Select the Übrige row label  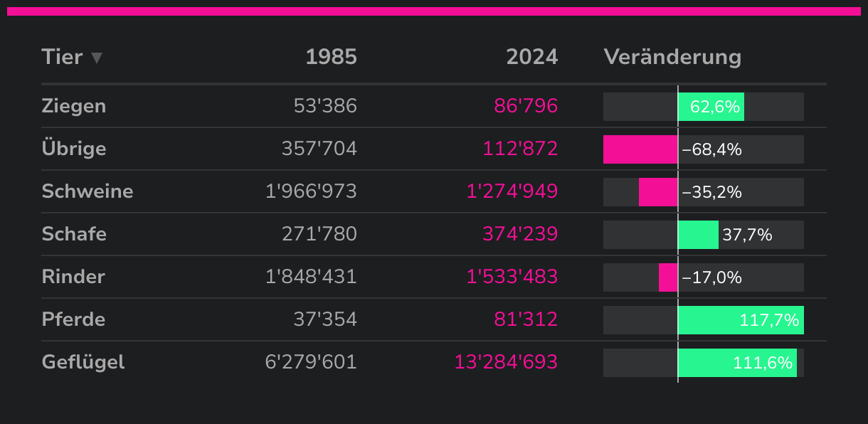coord(74,149)
